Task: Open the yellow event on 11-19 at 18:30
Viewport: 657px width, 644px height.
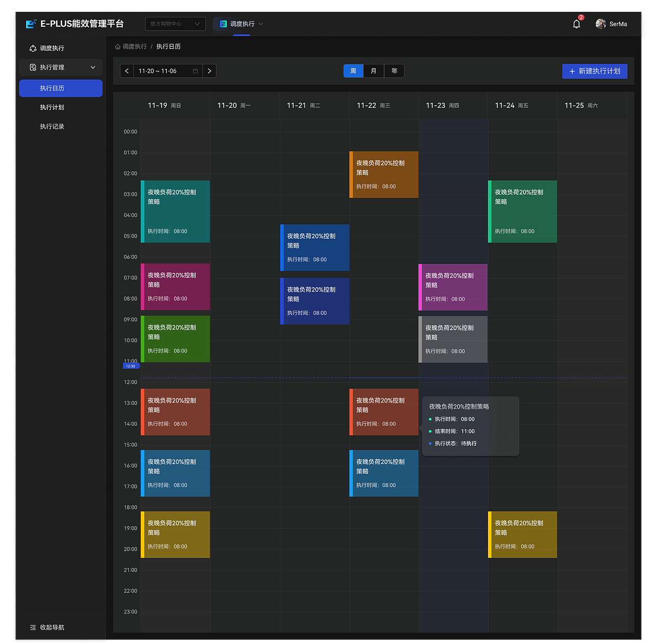Action: click(176, 535)
